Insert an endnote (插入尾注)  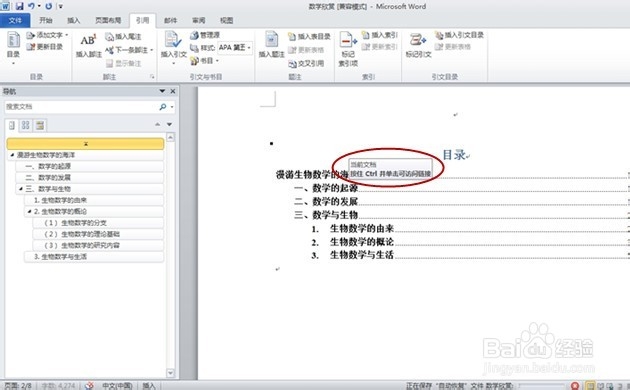[124, 37]
